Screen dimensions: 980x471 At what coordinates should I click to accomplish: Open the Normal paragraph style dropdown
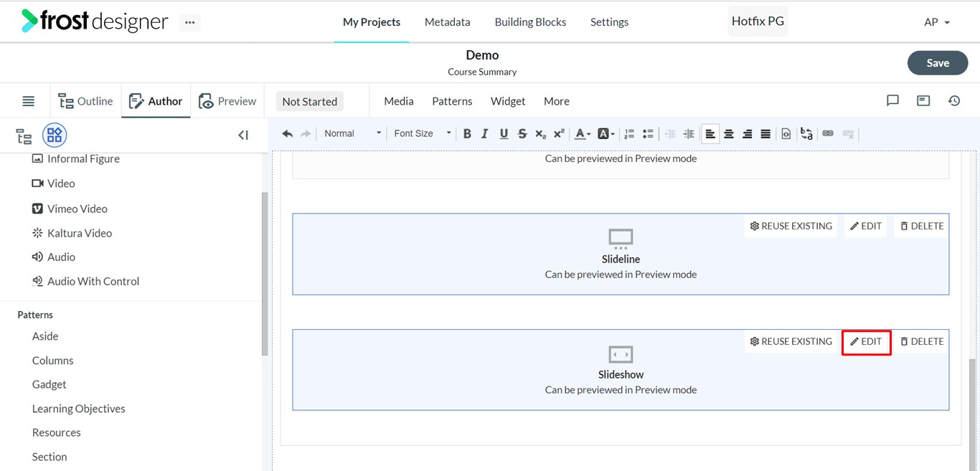352,133
